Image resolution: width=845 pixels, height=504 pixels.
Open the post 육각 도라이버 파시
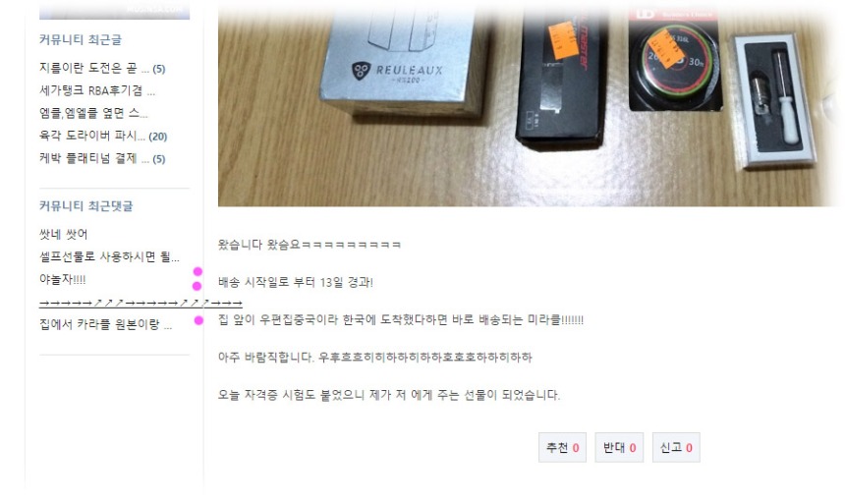92,136
